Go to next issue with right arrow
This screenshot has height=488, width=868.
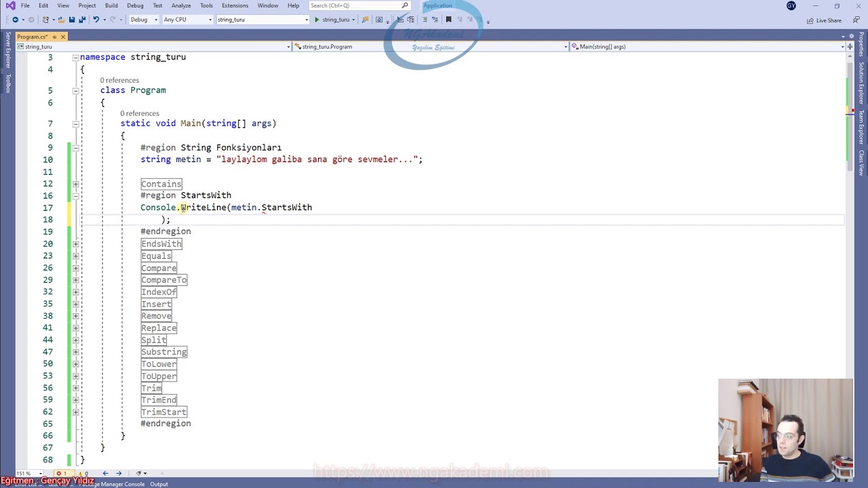click(119, 473)
